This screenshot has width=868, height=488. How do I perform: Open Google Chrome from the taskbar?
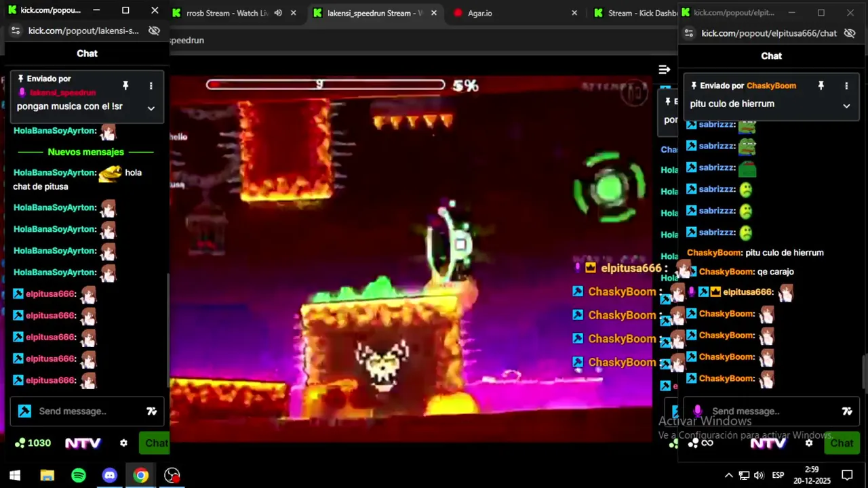140,475
